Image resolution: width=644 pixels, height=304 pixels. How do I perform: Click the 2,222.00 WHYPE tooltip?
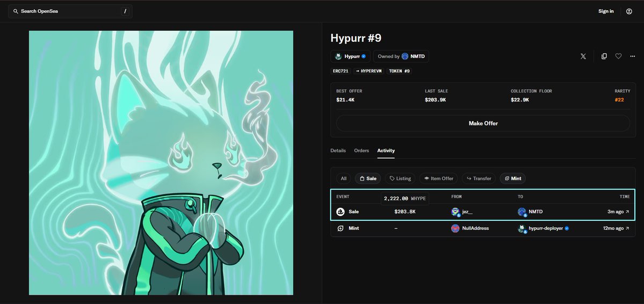[405, 198]
